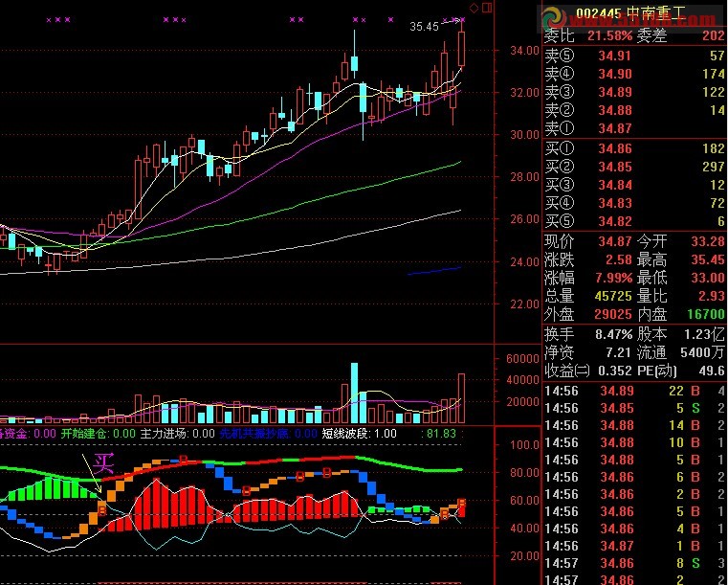The image size is (728, 585).
Task: Select the 买⑤ bid row at 34.82
Action: [633, 220]
